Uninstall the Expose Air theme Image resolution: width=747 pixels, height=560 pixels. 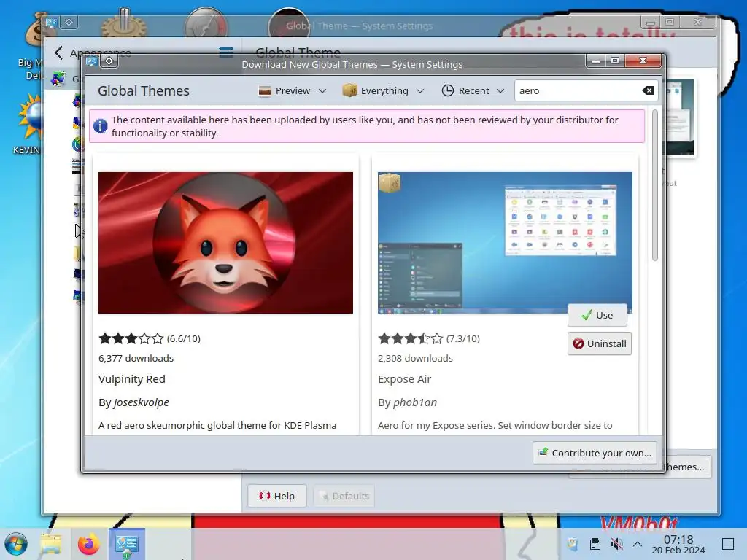point(600,343)
